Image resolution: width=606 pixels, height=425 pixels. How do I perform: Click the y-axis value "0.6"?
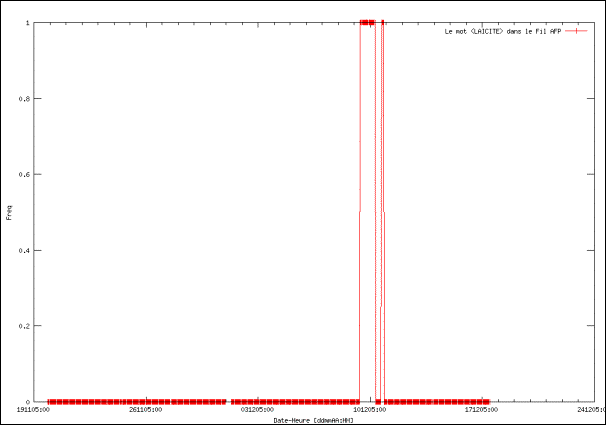click(24, 174)
